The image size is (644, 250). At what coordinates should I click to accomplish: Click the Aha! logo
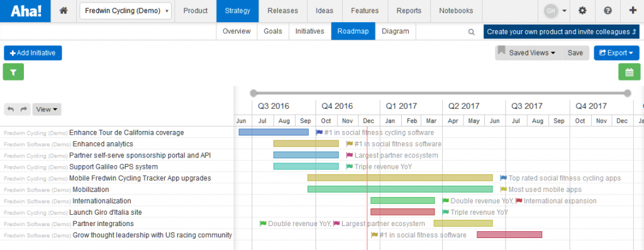[25, 11]
